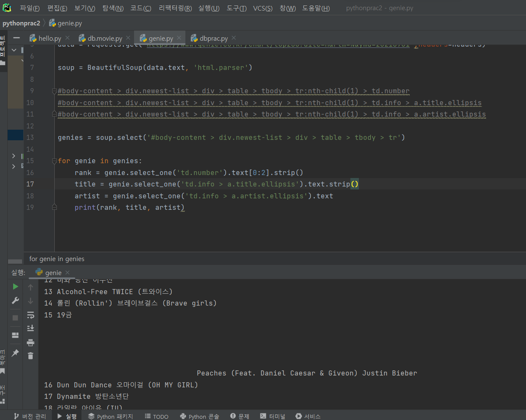Image resolution: width=526 pixels, height=420 pixels.
Task: Clear run output with trash icon
Action: (x=31, y=356)
